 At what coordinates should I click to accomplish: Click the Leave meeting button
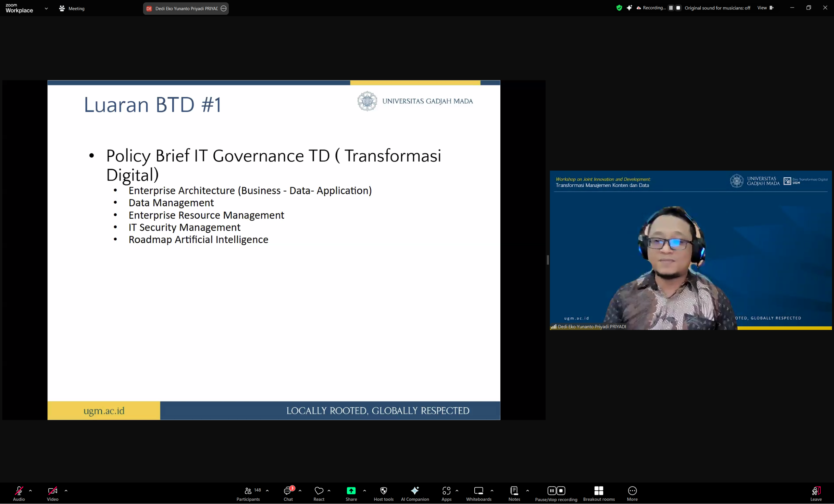[x=815, y=493]
